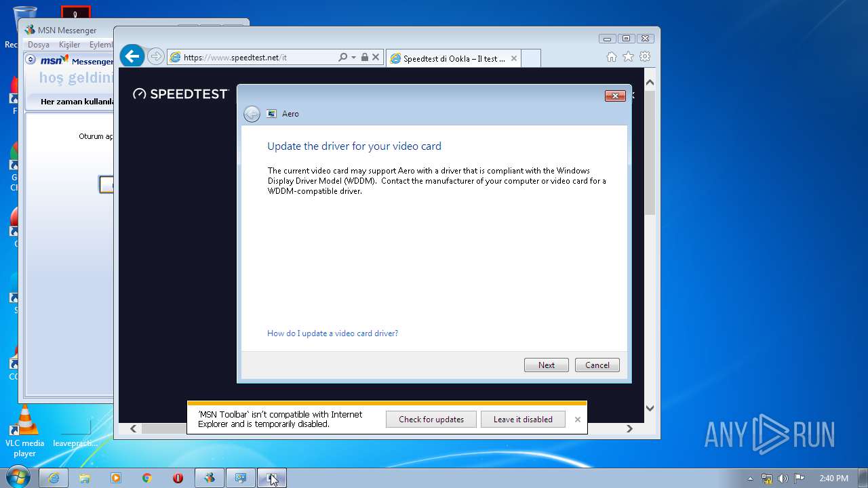The image size is (868, 488).
Task: Open Internet Explorer Tools gear menu
Action: (x=645, y=57)
